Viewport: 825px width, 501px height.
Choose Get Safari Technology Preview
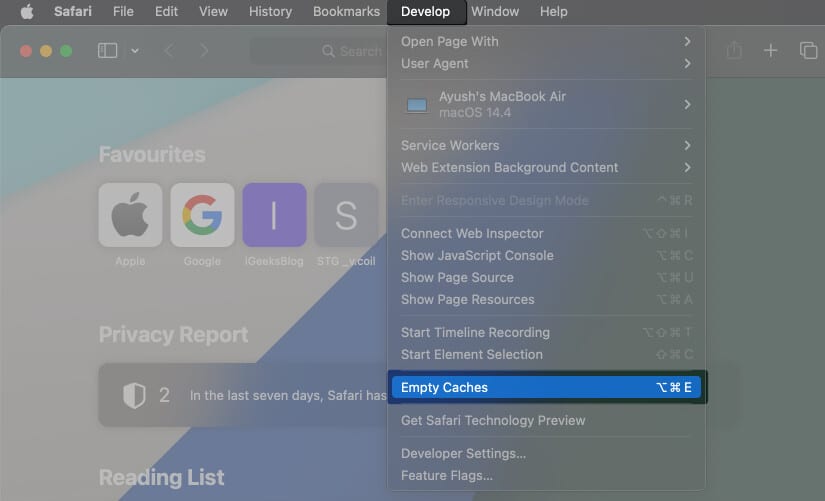pyautogui.click(x=546, y=420)
